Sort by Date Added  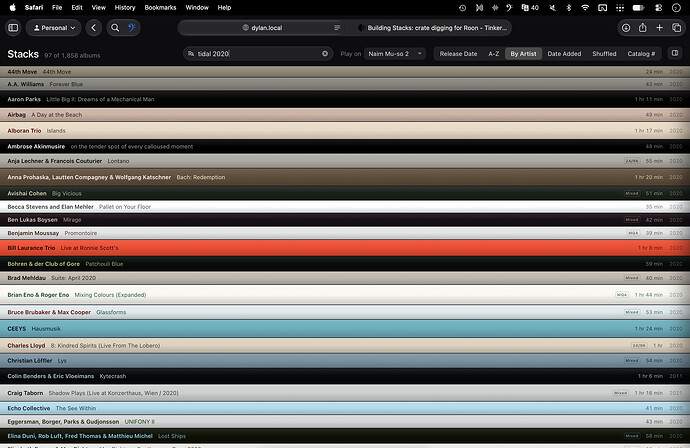pyautogui.click(x=564, y=54)
